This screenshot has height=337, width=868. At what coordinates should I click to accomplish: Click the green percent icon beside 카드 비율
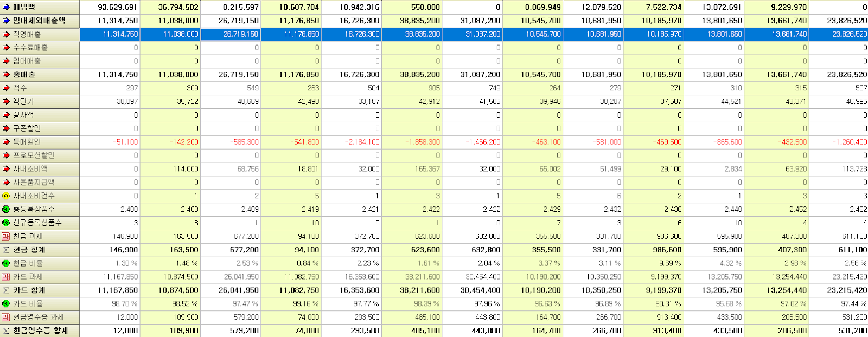[6, 303]
